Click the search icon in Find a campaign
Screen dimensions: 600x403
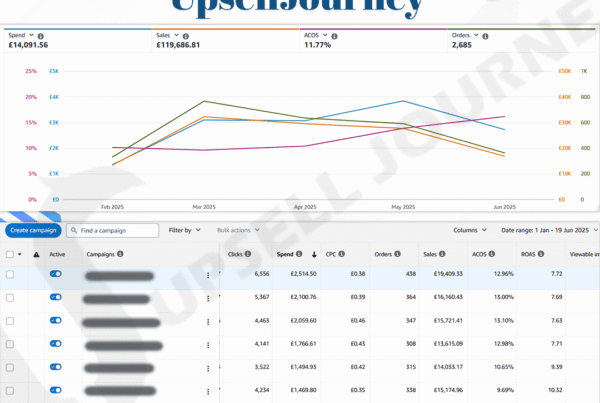click(74, 230)
